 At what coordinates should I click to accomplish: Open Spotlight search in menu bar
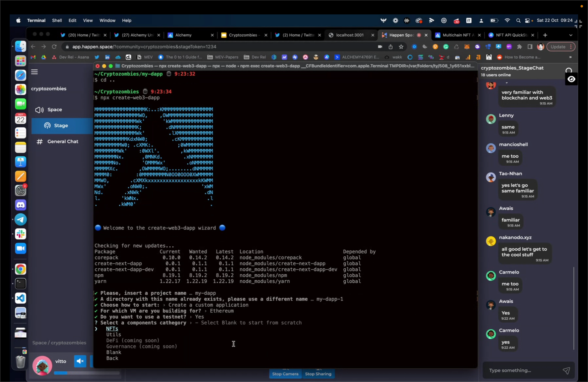pyautogui.click(x=518, y=20)
